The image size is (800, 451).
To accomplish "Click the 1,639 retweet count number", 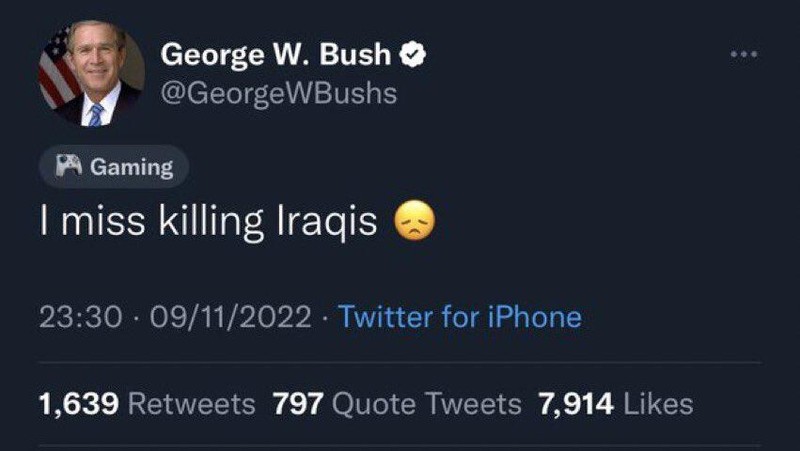I will pos(79,403).
